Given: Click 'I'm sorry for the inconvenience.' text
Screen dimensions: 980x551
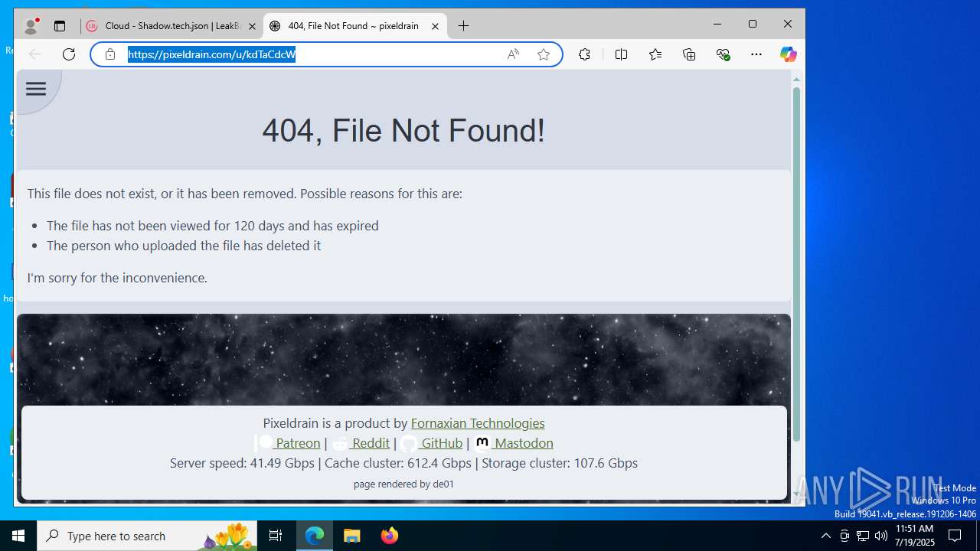Looking at the screenshot, I should 117,278.
